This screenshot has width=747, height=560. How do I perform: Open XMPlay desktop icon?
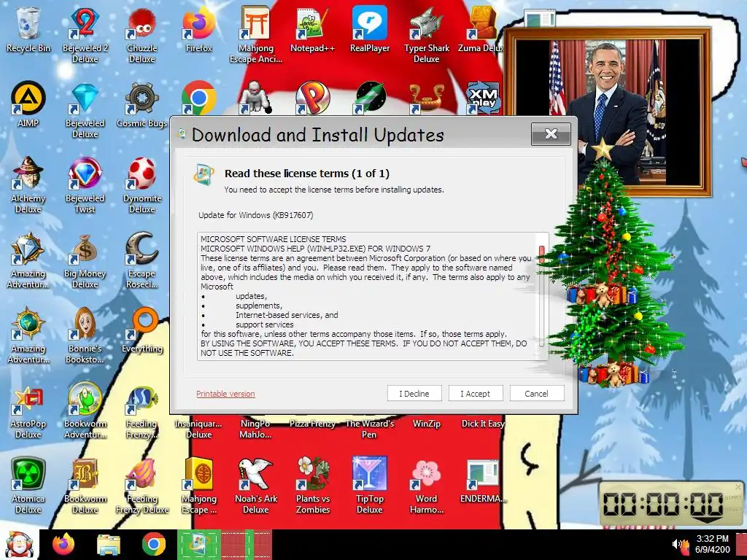[x=483, y=98]
